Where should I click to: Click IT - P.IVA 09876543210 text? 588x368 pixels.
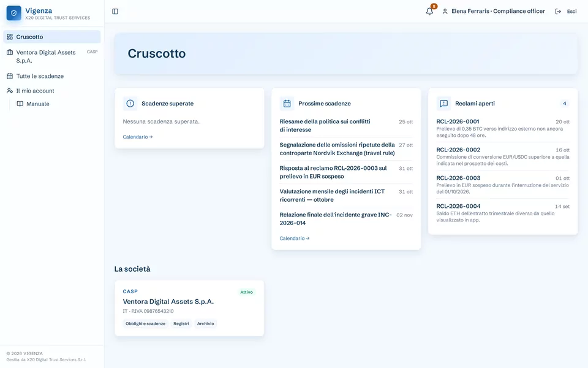[x=148, y=311]
